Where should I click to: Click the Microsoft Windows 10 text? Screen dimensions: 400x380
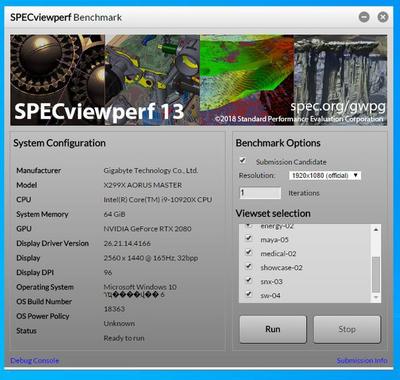[x=140, y=287]
